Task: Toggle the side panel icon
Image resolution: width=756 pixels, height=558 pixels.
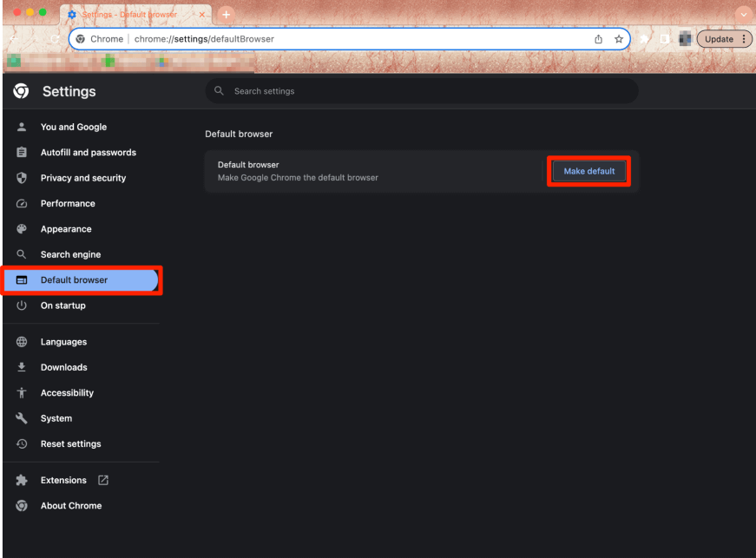Action: [664, 39]
